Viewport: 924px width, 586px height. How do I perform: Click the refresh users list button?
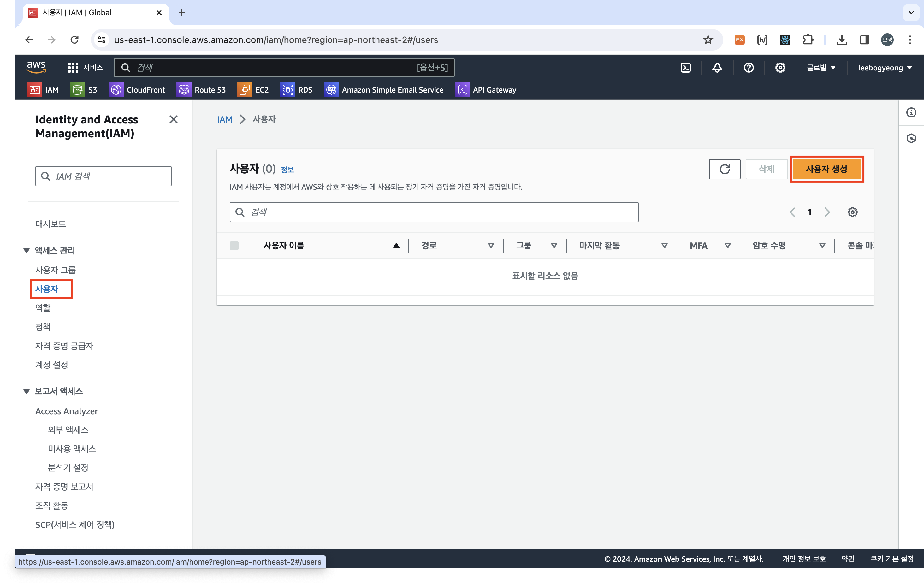(x=725, y=169)
